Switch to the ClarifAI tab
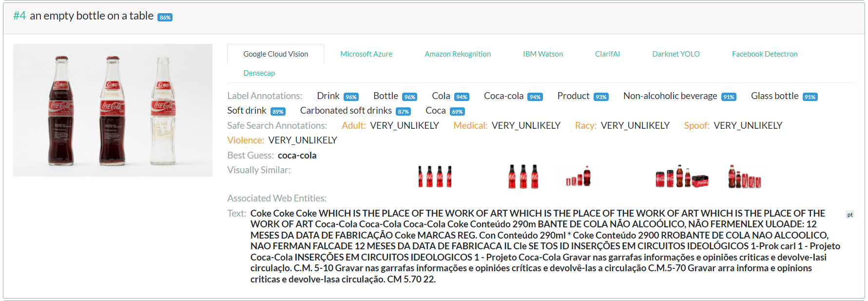 point(607,54)
